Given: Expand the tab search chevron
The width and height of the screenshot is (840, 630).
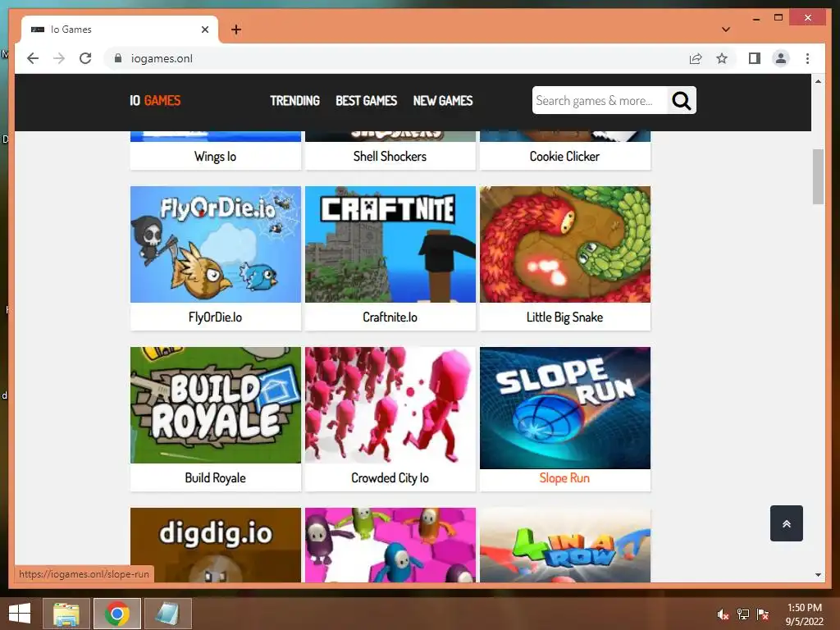Looking at the screenshot, I should tap(726, 30).
